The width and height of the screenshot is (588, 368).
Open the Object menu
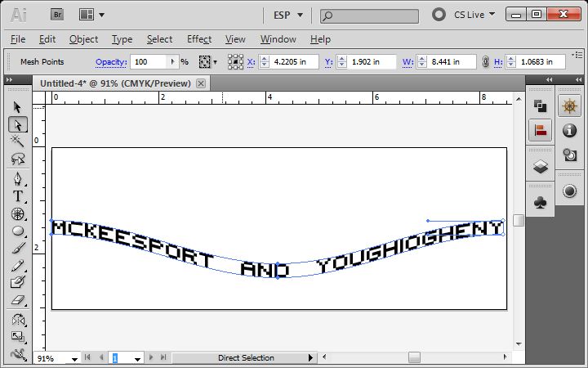pyautogui.click(x=83, y=39)
